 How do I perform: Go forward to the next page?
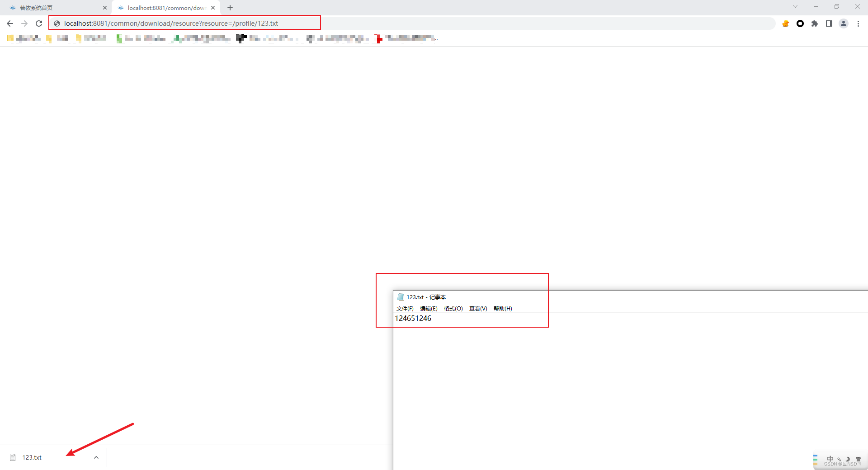coord(24,23)
